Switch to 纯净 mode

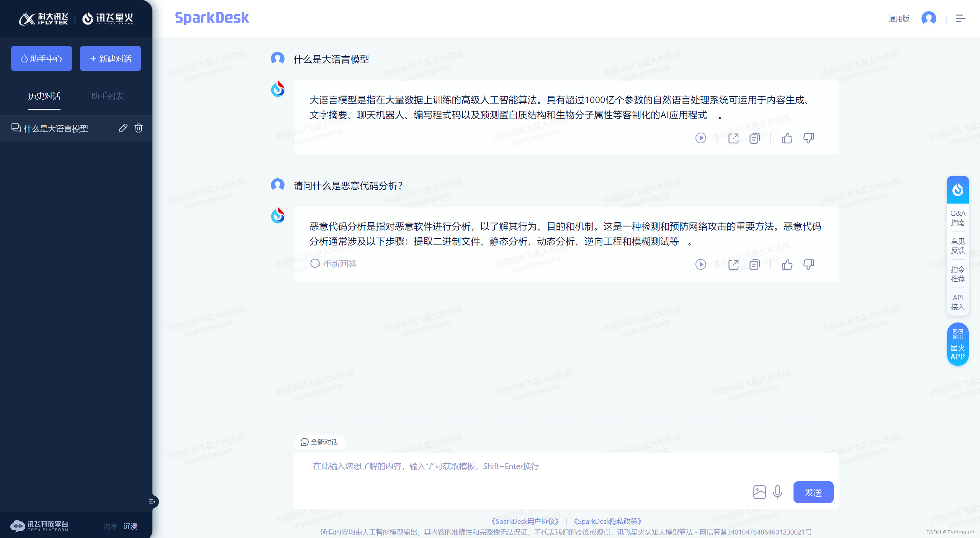tap(110, 526)
